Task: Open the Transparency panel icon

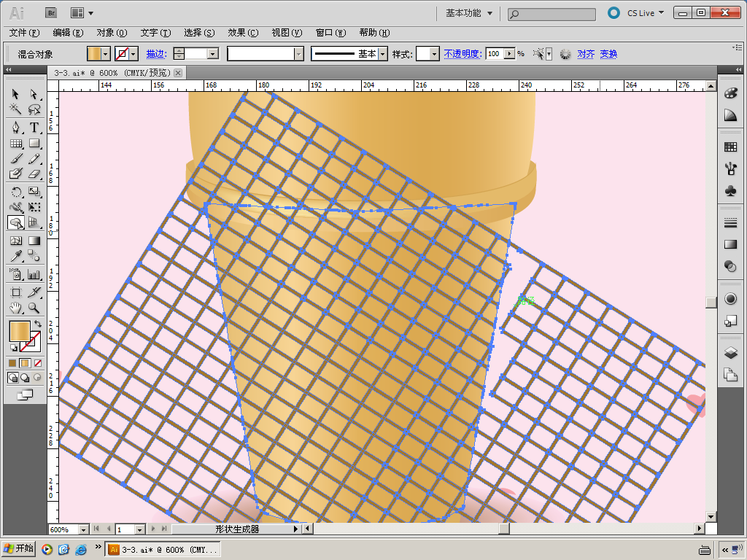Action: click(730, 266)
